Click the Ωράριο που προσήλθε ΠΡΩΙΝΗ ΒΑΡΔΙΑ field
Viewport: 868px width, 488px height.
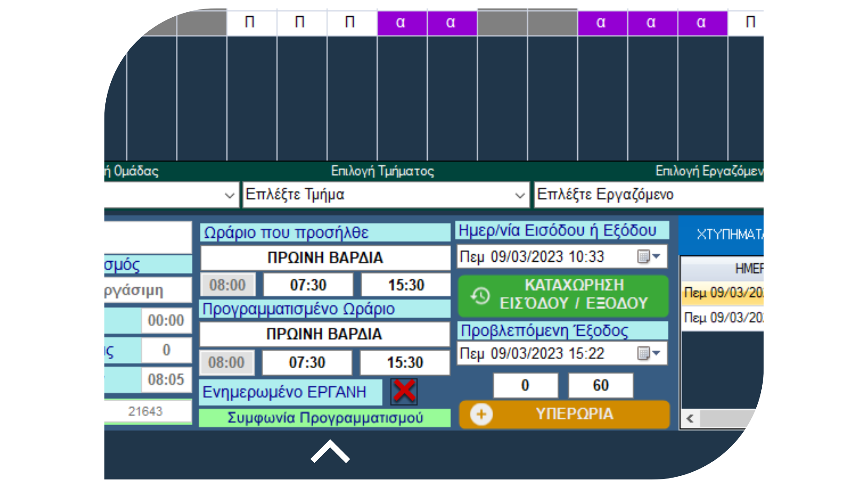click(325, 258)
